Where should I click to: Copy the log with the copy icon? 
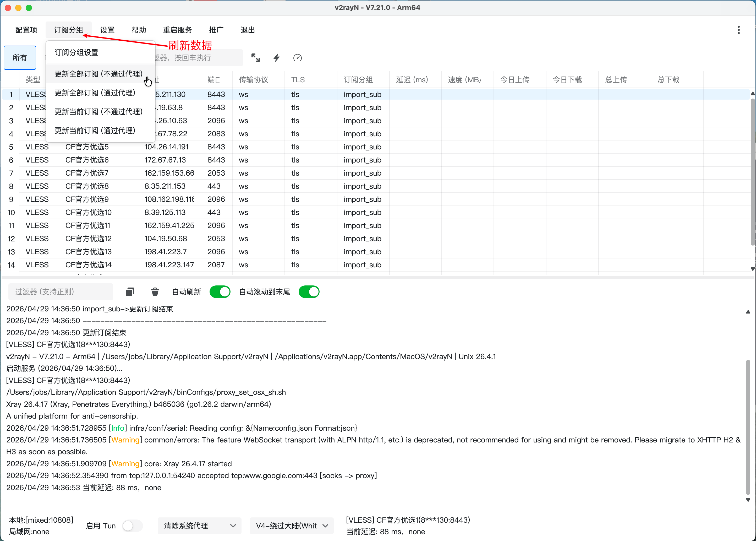[130, 292]
